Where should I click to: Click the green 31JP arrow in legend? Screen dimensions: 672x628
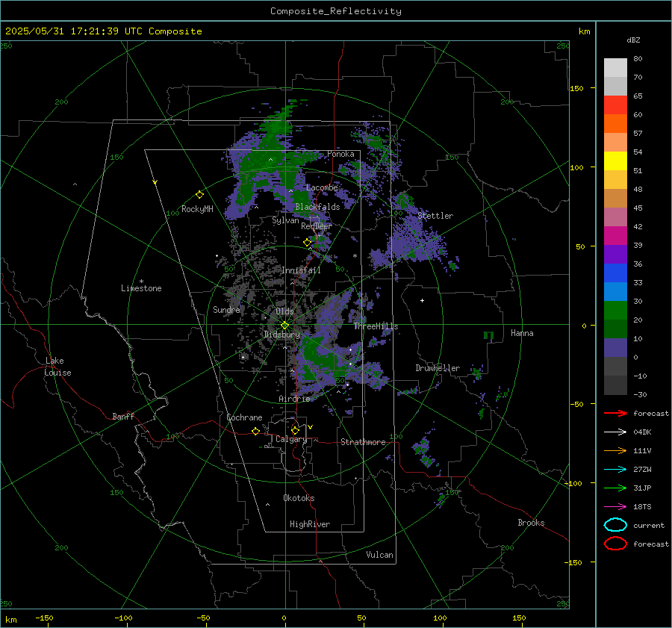pyautogui.click(x=615, y=488)
